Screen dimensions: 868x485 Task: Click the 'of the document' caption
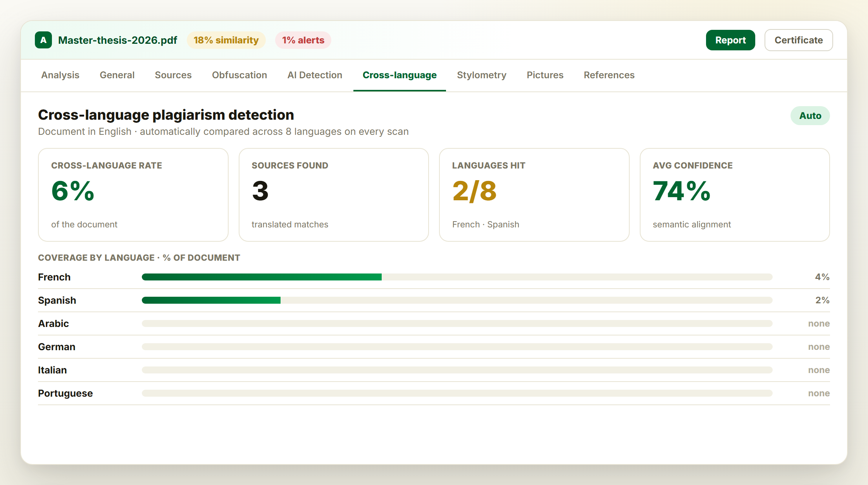click(x=84, y=224)
